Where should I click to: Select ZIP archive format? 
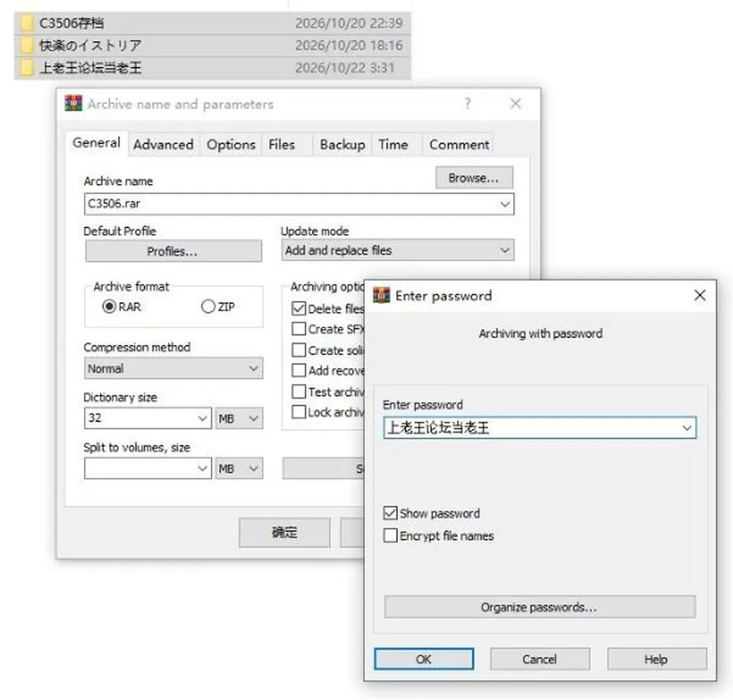pos(208,307)
